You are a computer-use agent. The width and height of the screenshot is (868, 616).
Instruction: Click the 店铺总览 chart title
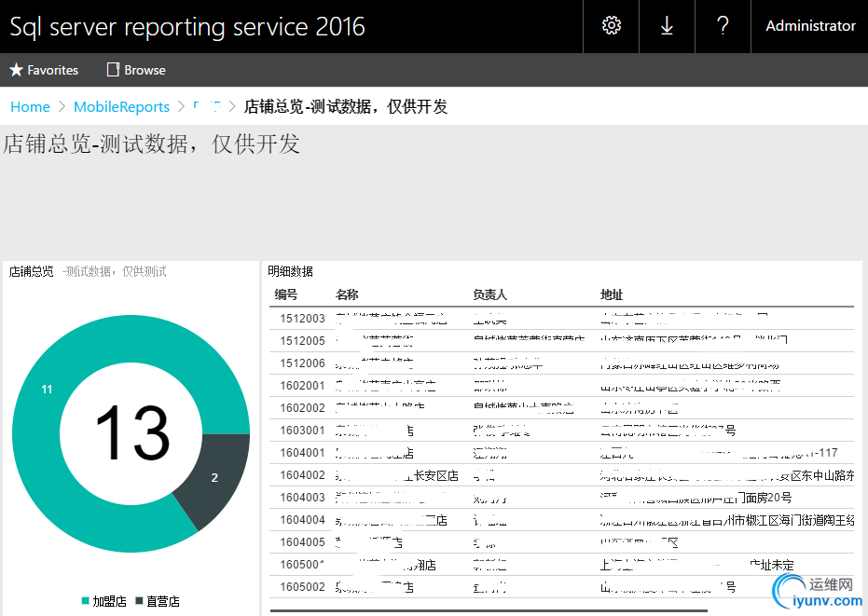(31, 271)
